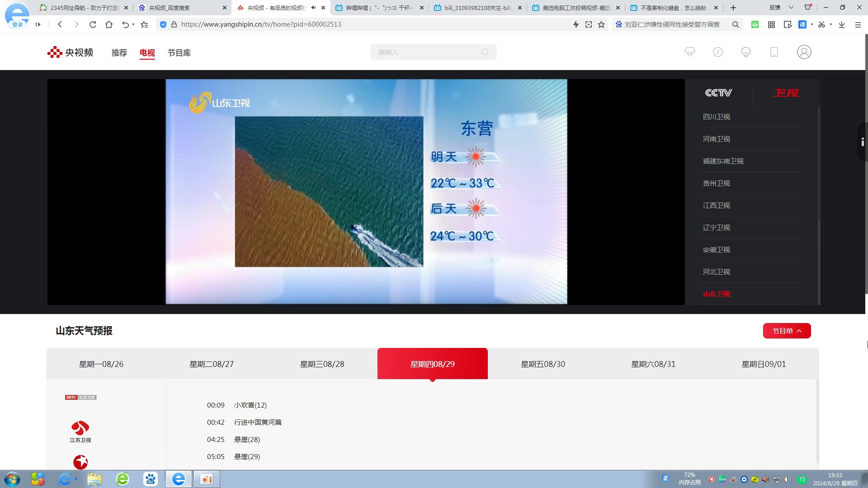
Task: Play 贵州卫视 from channel list
Action: point(717,183)
